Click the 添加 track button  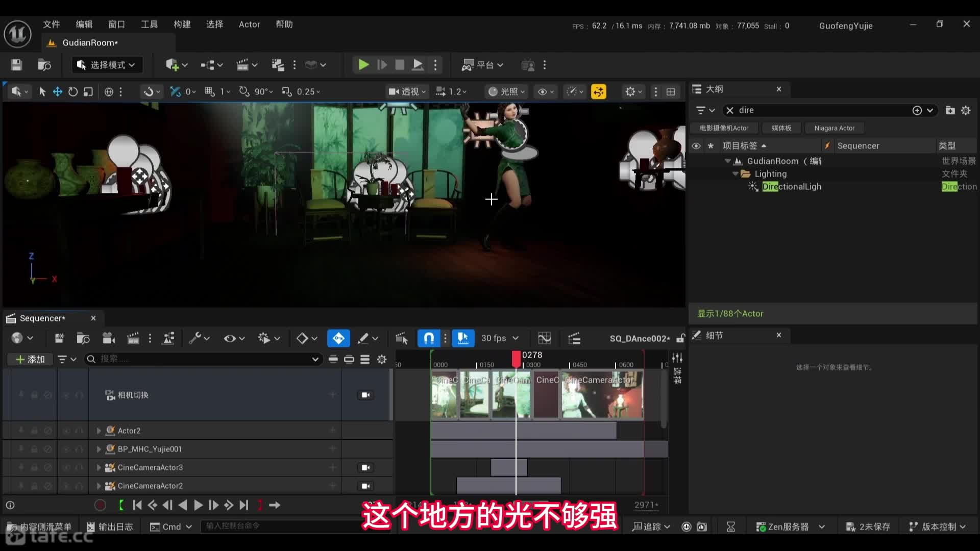tap(31, 359)
